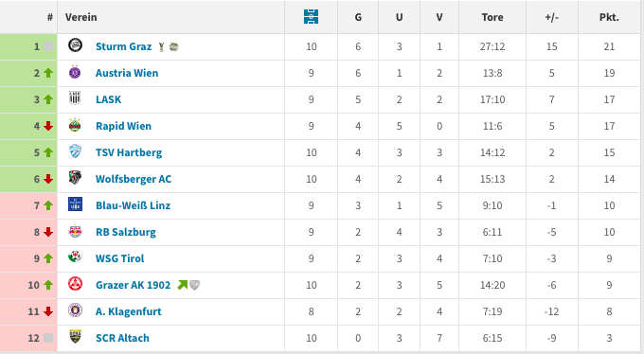The width and height of the screenshot is (644, 354).
Task: Open the A. Klagenfurt team link
Action: (129, 311)
